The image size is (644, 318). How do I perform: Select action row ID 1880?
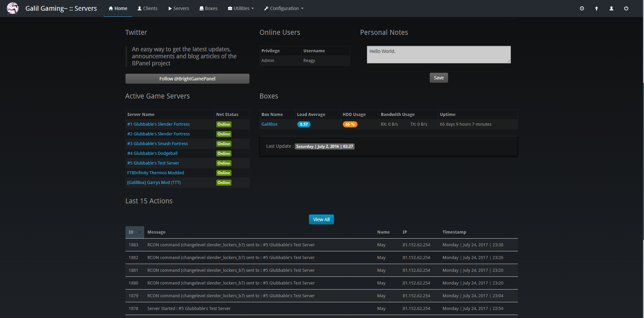point(322,283)
